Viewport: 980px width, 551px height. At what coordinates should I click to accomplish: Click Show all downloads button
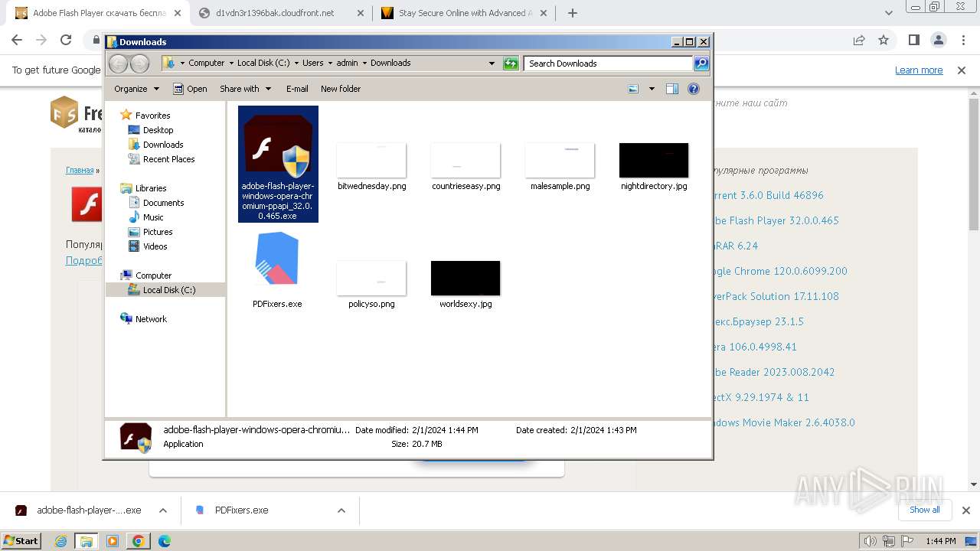click(x=925, y=510)
